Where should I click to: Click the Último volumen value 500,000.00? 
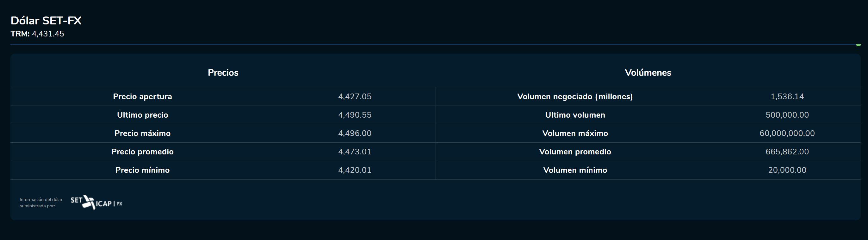click(x=787, y=115)
